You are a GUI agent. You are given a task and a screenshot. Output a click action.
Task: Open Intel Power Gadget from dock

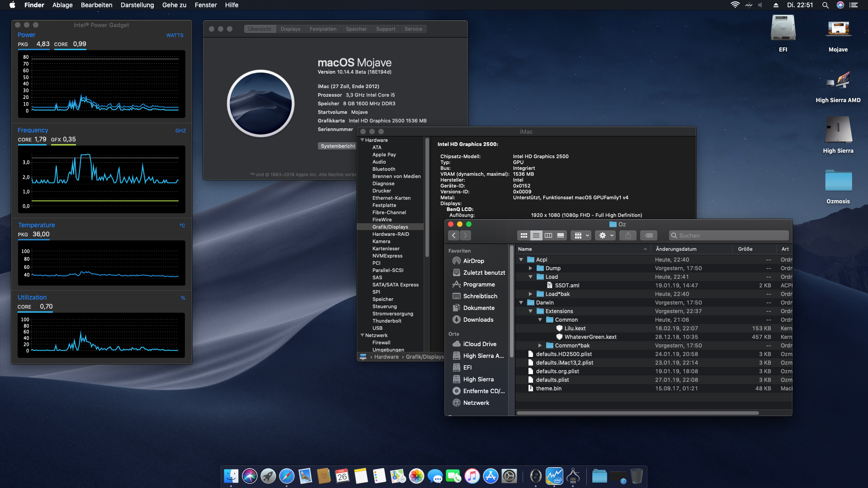(554, 476)
